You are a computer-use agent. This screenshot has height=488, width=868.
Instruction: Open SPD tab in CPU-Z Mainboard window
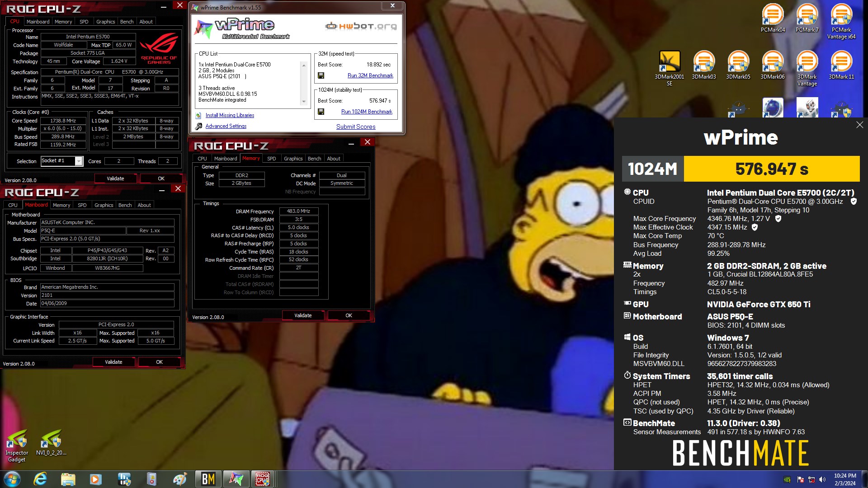(82, 205)
